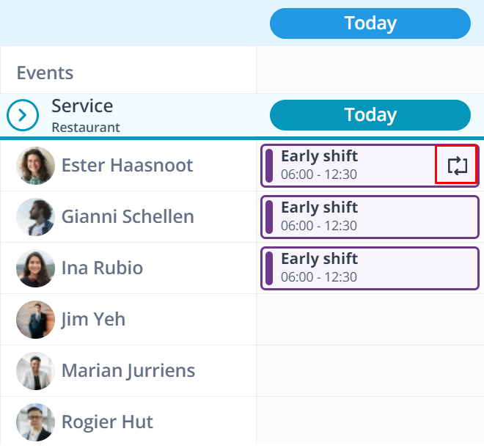Click the Ester Haasnoot name link
This screenshot has height=448, width=484.
coord(127,165)
